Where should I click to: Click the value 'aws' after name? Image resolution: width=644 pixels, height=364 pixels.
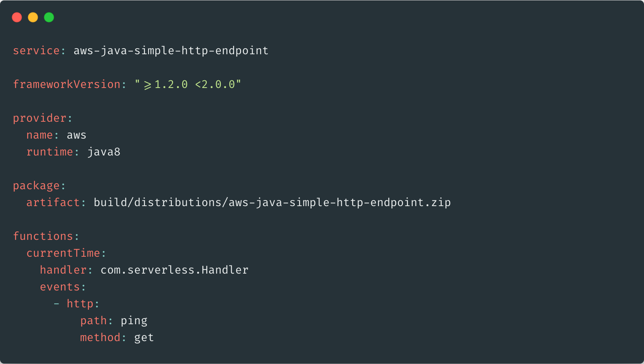76,135
